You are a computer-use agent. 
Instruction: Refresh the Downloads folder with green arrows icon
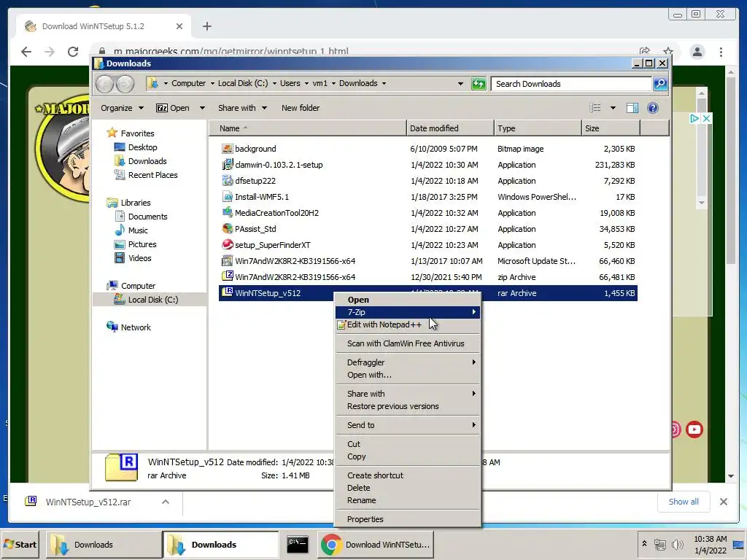[x=479, y=84]
